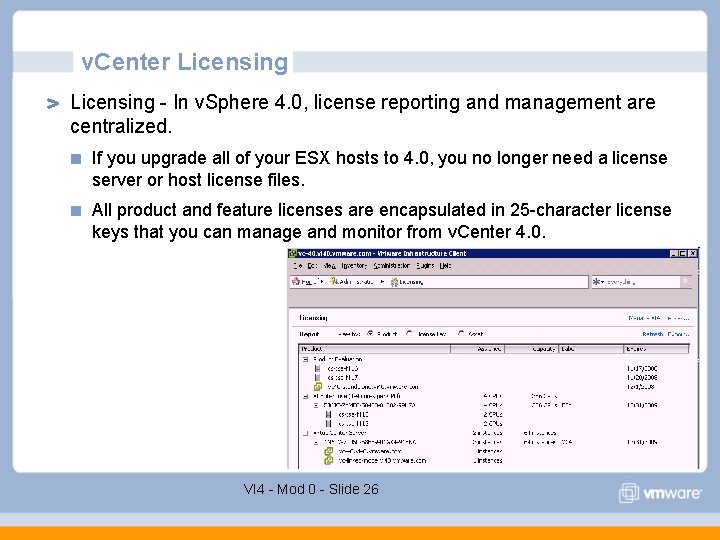Click vCenter icon for vc-linked-mode.vi40.vmware.com
This screenshot has height=540, width=720.
(x=329, y=460)
